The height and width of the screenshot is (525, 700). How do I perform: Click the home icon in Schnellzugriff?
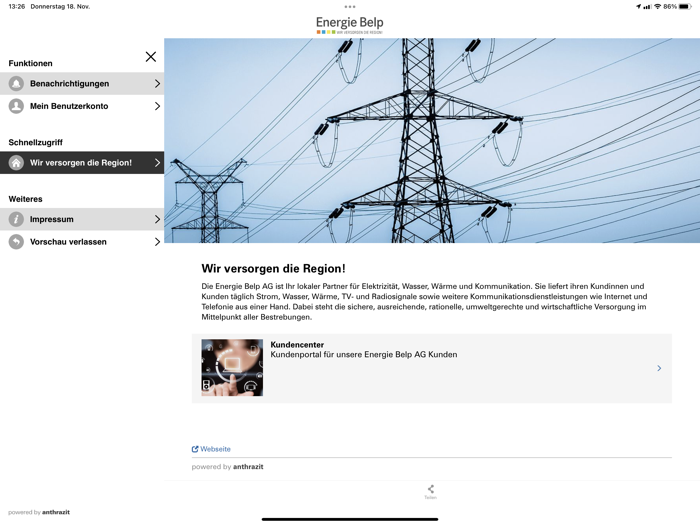(x=16, y=163)
